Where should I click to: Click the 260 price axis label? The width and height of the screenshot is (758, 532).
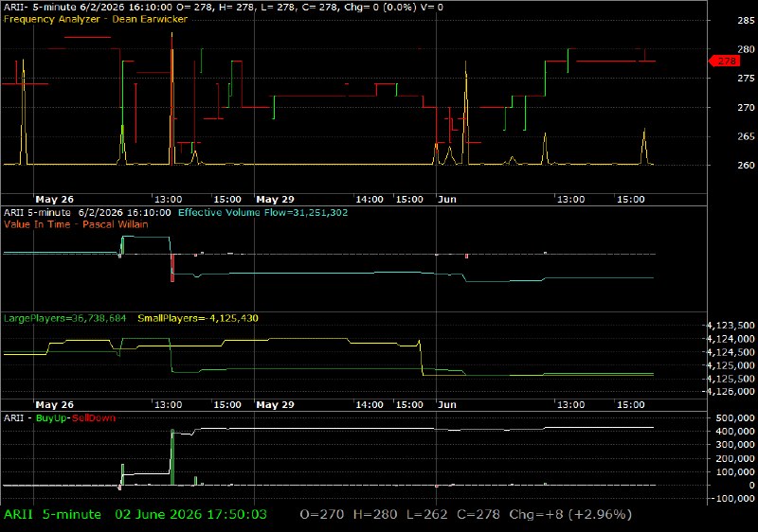tap(746, 165)
